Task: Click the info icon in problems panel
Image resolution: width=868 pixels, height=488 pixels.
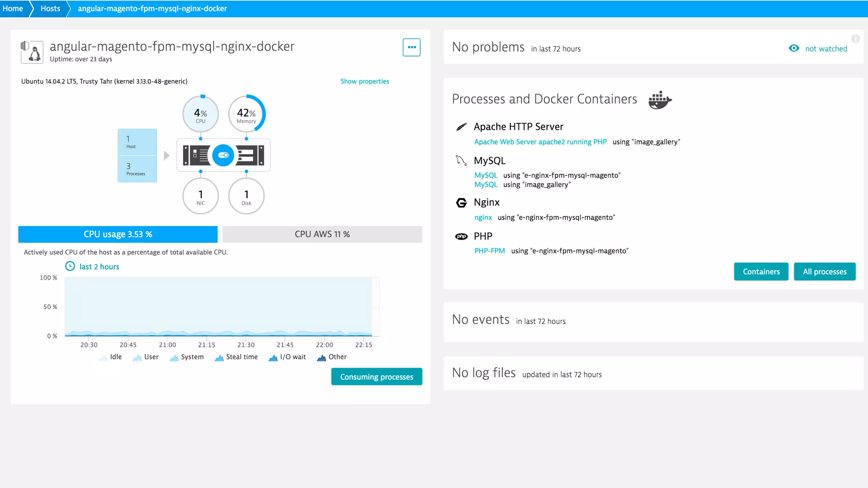Action: coord(856,39)
